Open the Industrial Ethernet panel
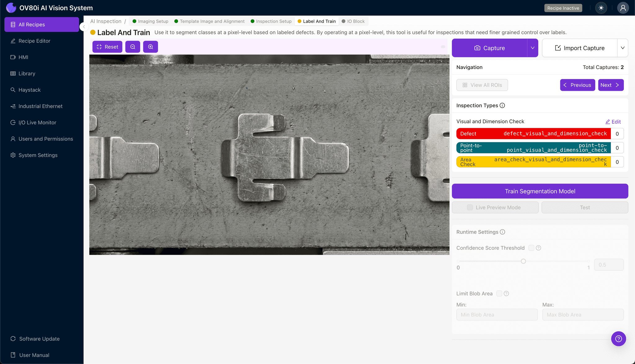This screenshot has width=635, height=364. [40, 106]
